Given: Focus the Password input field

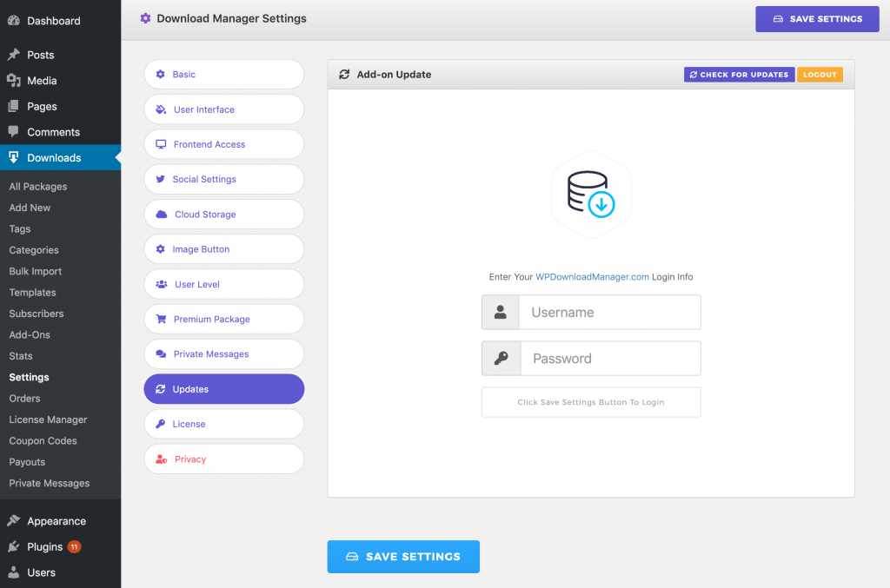Looking at the screenshot, I should pyautogui.click(x=611, y=358).
